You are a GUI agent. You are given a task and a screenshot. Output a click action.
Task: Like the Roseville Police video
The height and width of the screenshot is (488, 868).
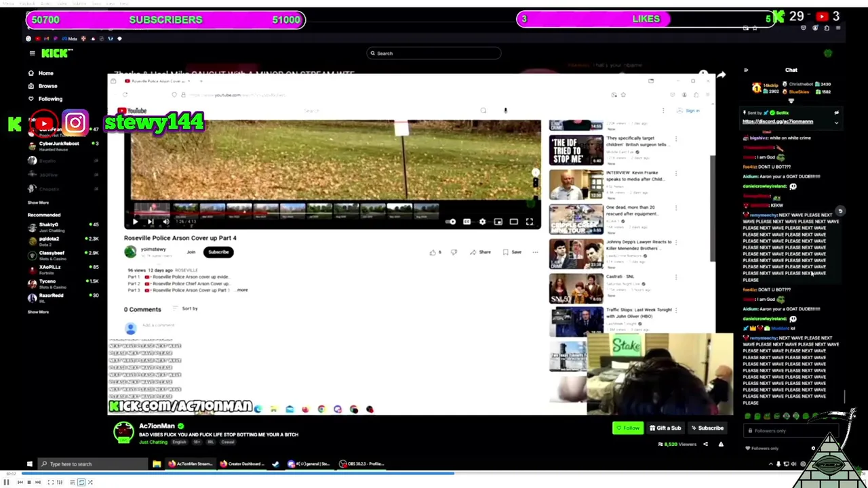click(x=435, y=252)
